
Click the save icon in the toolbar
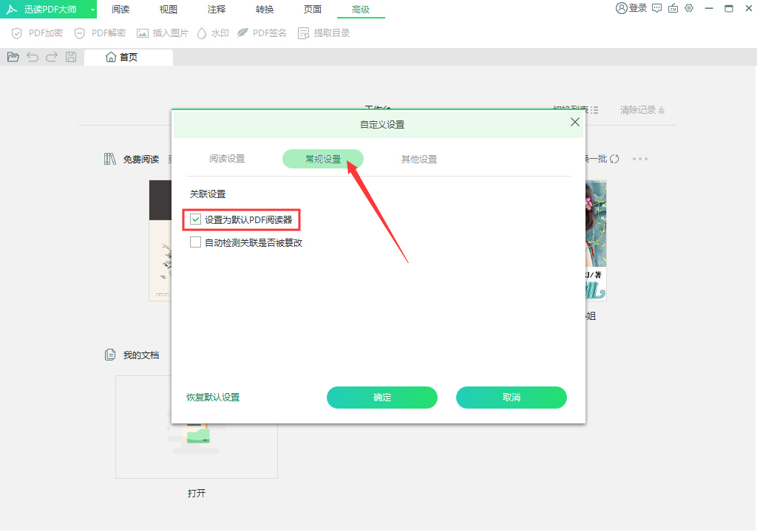point(70,56)
